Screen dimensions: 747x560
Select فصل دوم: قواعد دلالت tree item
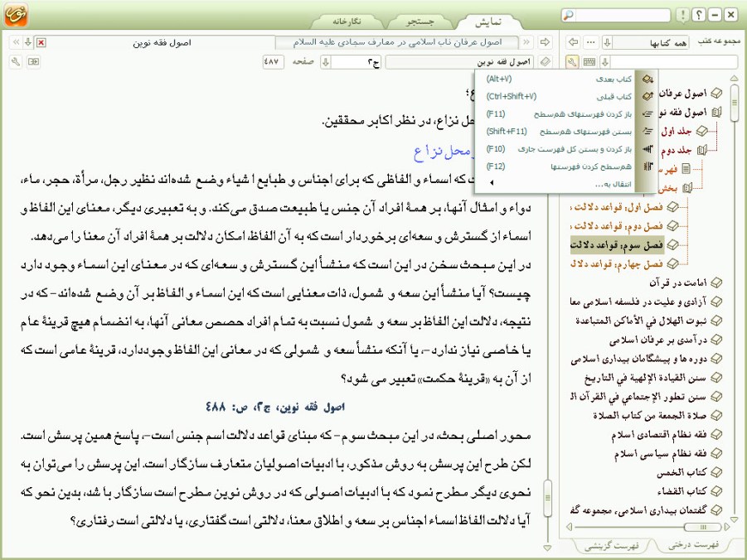pyautogui.click(x=617, y=226)
